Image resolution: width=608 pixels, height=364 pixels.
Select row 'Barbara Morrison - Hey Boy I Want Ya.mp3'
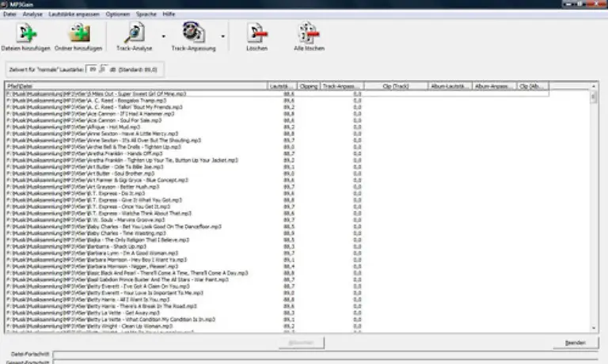click(277, 260)
